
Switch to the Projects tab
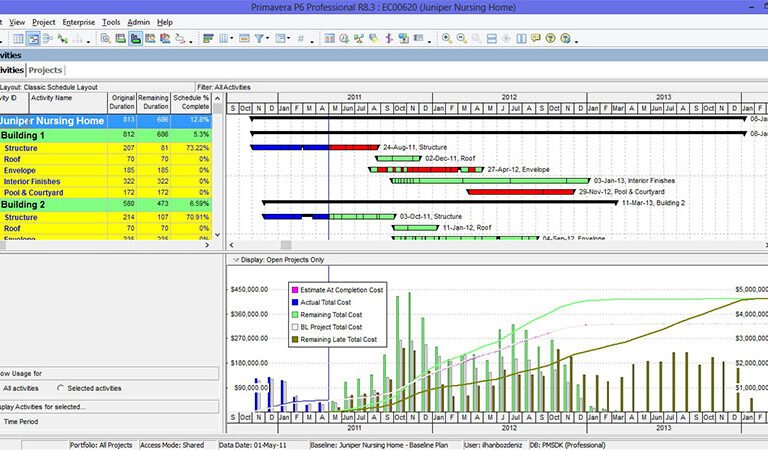pos(45,70)
